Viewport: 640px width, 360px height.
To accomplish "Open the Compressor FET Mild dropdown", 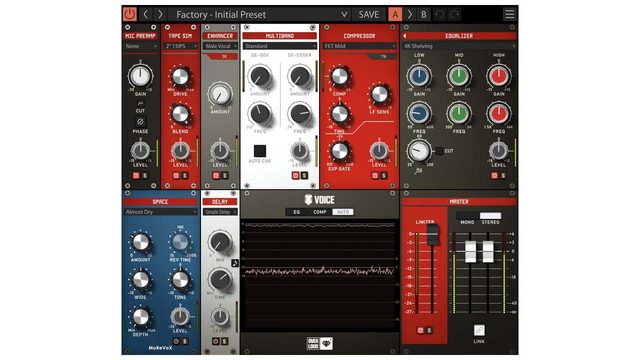I will pyautogui.click(x=359, y=46).
